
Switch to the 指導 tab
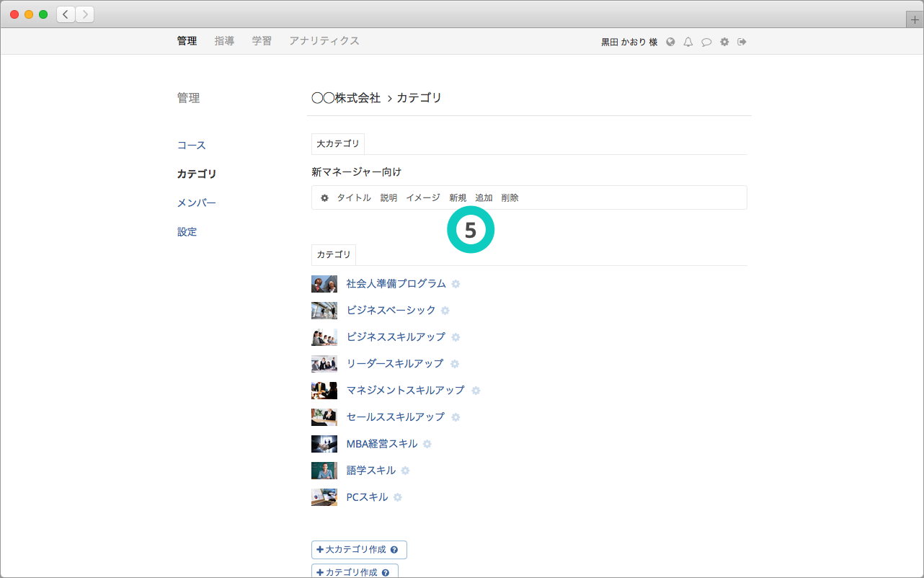[x=224, y=41]
